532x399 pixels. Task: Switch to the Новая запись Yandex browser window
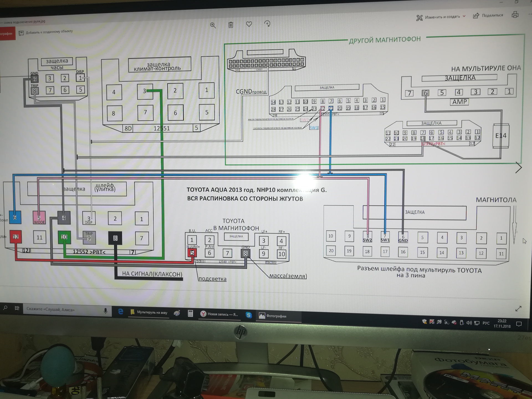click(x=219, y=314)
